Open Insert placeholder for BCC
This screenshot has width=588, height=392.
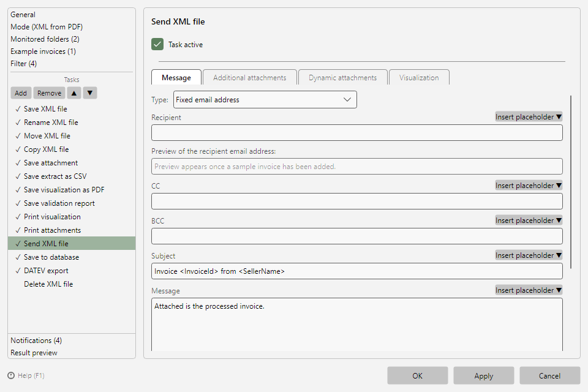[x=529, y=221]
